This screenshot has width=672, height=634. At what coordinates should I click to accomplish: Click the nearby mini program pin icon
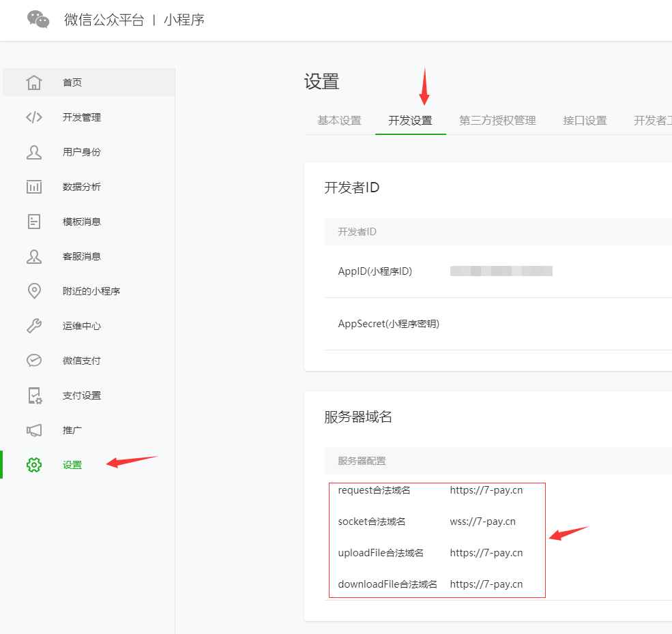pyautogui.click(x=34, y=291)
